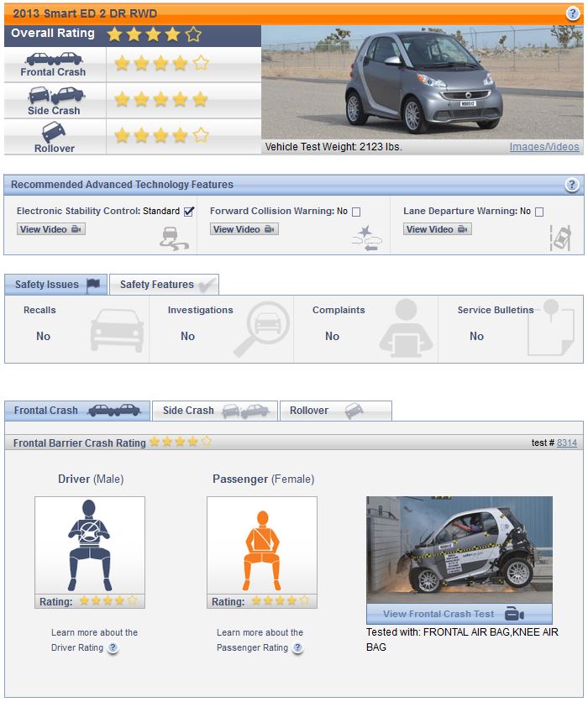This screenshot has width=588, height=702.
Task: Click the '2013 Smart ED 2 DR RWD' title
Action: 85,13
